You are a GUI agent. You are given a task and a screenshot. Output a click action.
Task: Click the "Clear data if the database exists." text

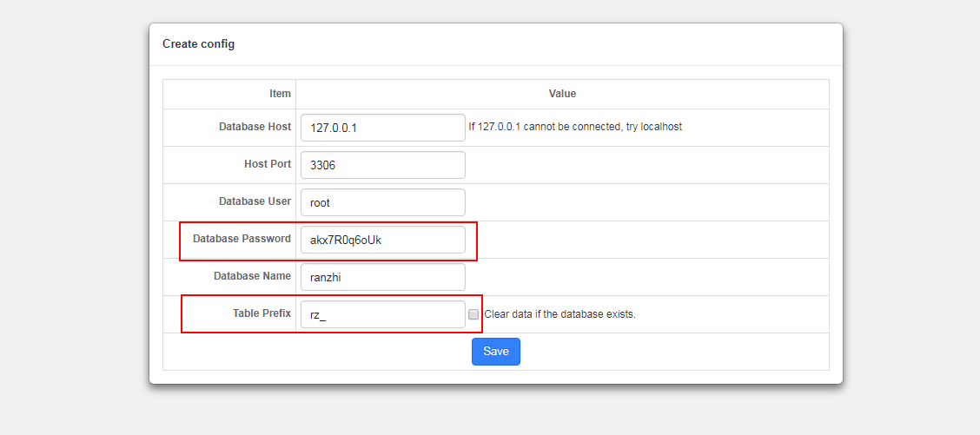560,314
